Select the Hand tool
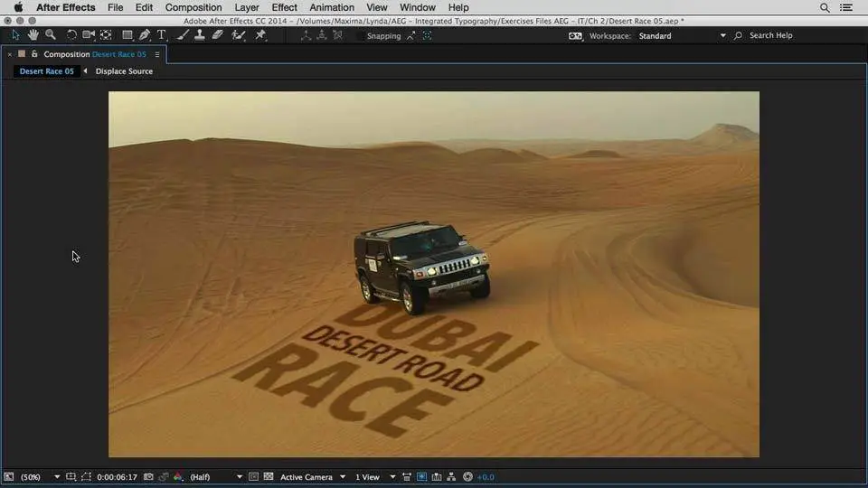The height and width of the screenshot is (488, 868). pyautogui.click(x=33, y=35)
